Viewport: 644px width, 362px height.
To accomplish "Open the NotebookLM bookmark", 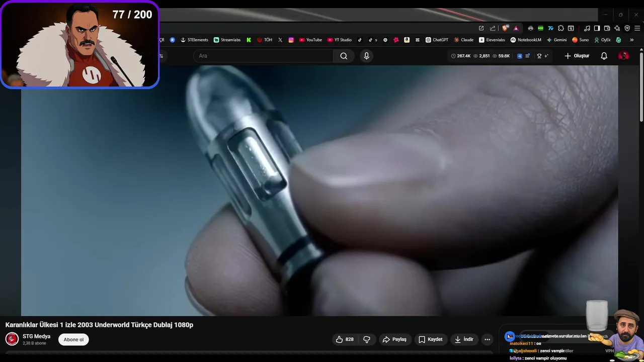I will tap(526, 40).
